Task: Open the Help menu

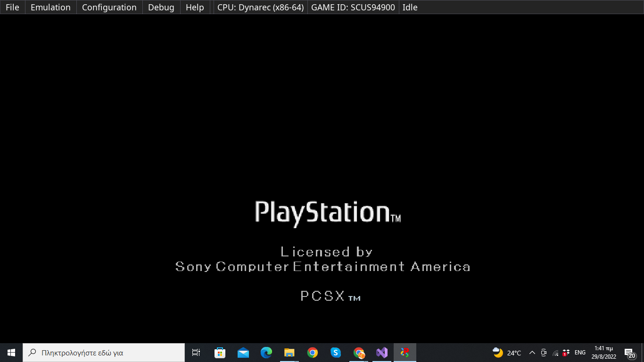Action: click(195, 8)
